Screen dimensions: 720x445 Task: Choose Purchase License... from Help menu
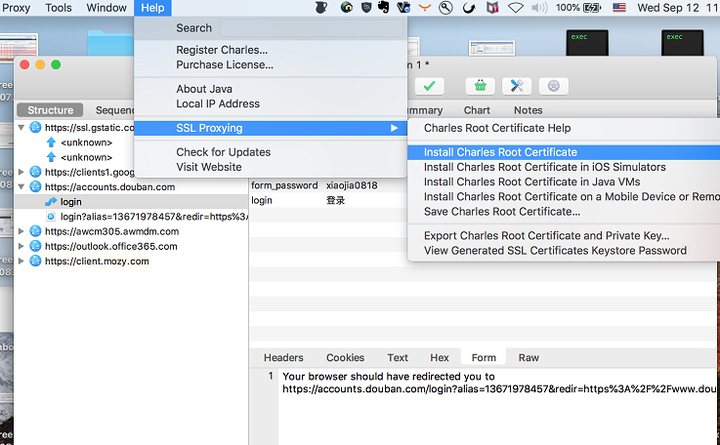coord(270,65)
